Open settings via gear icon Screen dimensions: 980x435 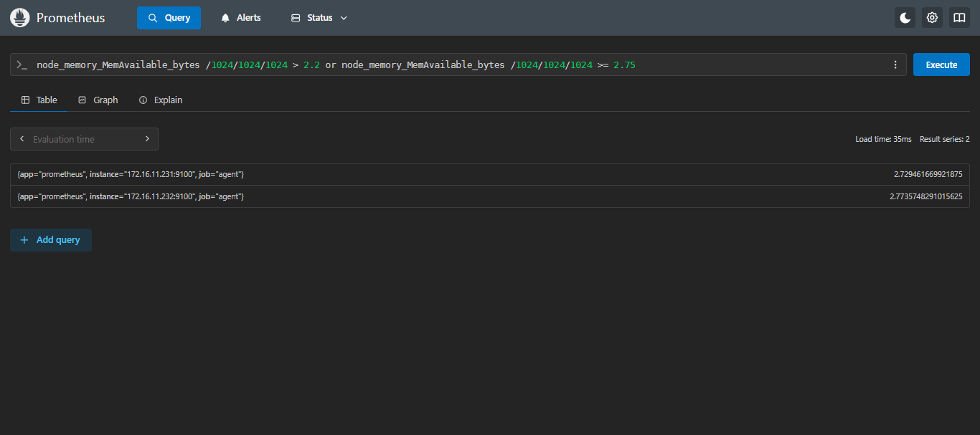tap(932, 18)
